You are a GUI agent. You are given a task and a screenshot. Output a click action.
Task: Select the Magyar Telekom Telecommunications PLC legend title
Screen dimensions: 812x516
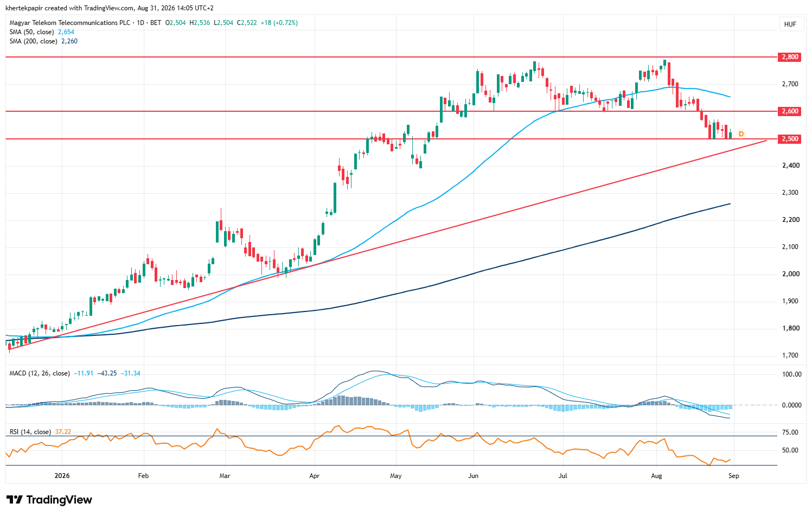(70, 23)
